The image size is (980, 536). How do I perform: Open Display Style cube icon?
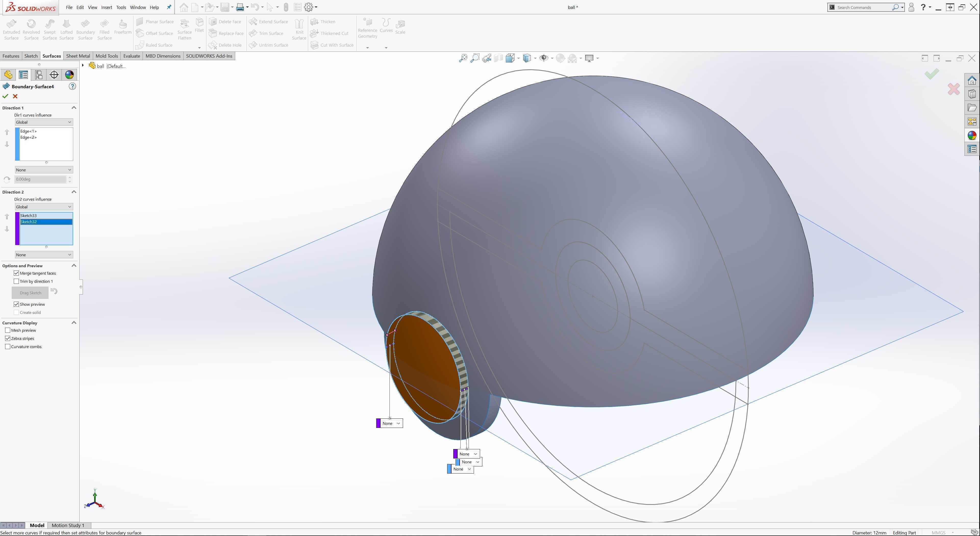[x=527, y=58]
